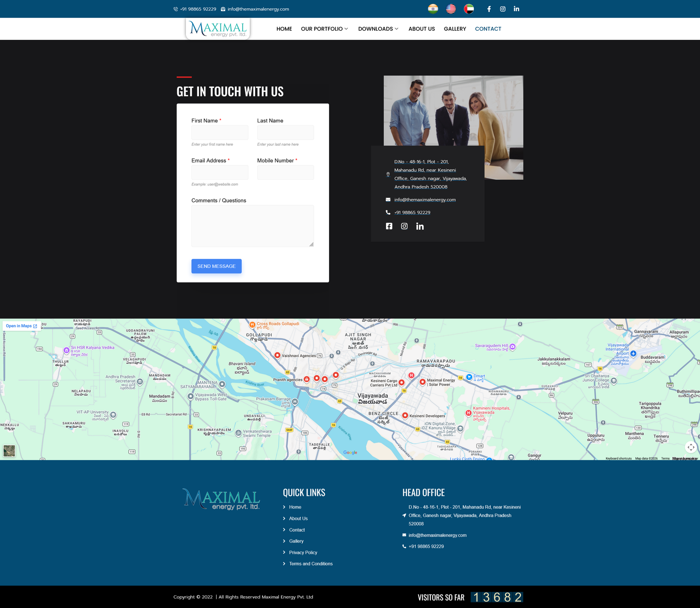Open the Contact quick link in footer

click(x=297, y=530)
